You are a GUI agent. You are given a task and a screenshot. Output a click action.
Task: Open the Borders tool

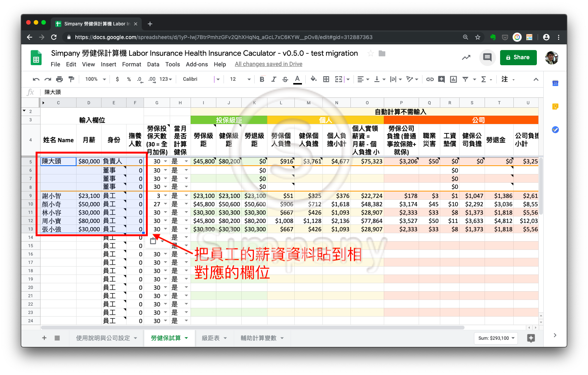point(326,79)
